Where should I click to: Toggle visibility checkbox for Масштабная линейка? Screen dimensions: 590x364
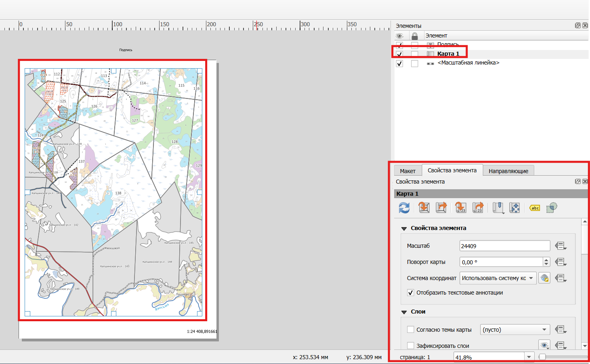click(x=399, y=63)
